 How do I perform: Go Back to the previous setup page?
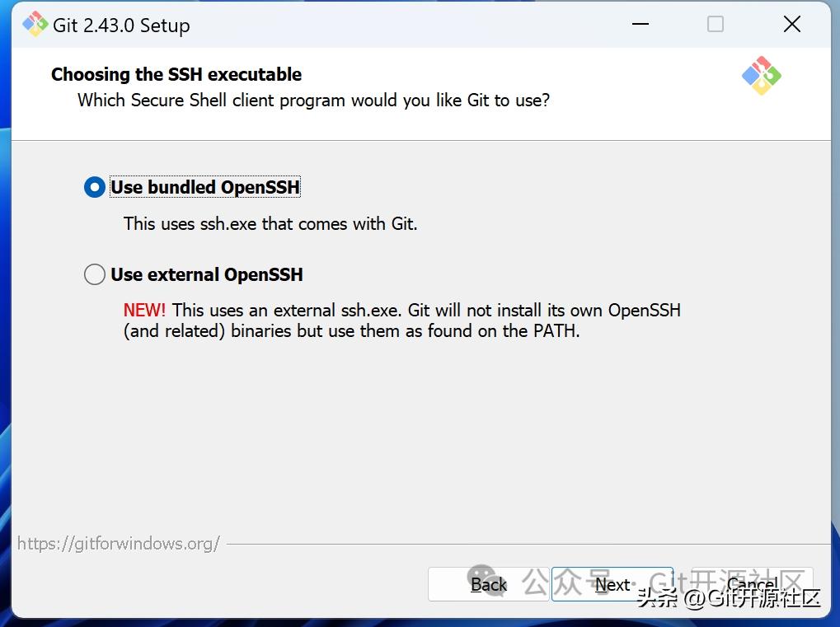488,584
